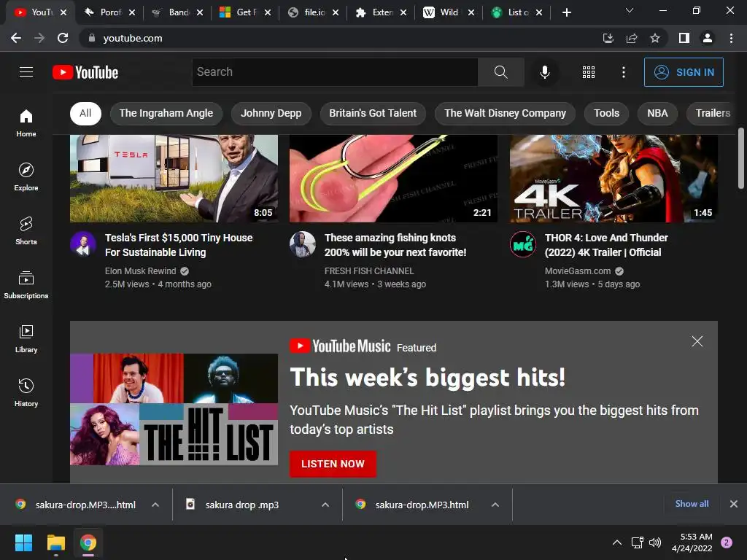Image resolution: width=747 pixels, height=560 pixels.
Task: Activate voice search microphone
Action: (x=544, y=72)
